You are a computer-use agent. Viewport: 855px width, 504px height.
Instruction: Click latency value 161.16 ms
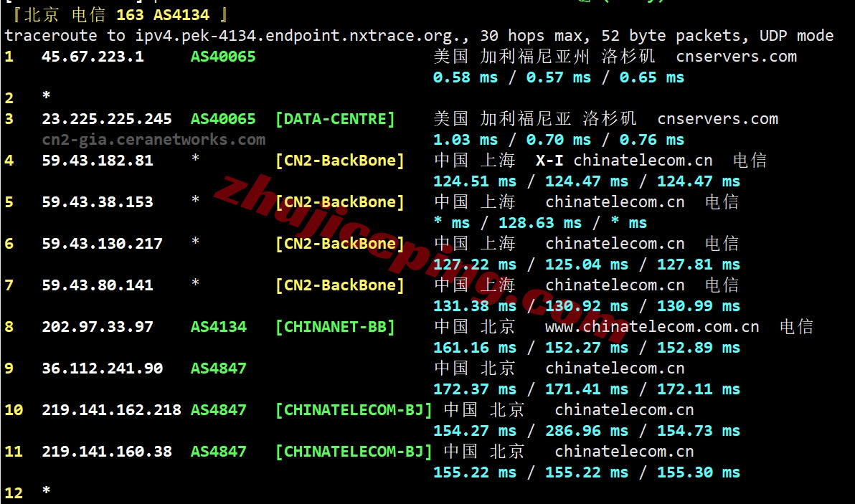click(x=474, y=348)
